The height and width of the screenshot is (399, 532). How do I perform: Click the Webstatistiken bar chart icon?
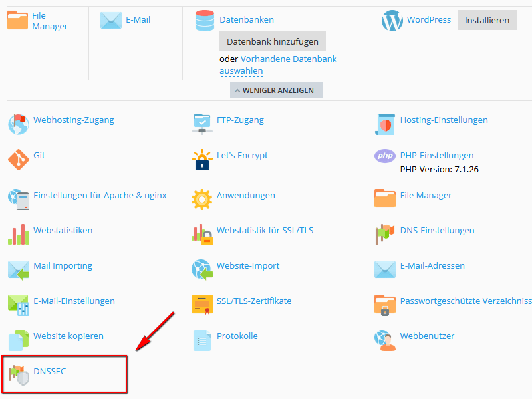(19, 234)
